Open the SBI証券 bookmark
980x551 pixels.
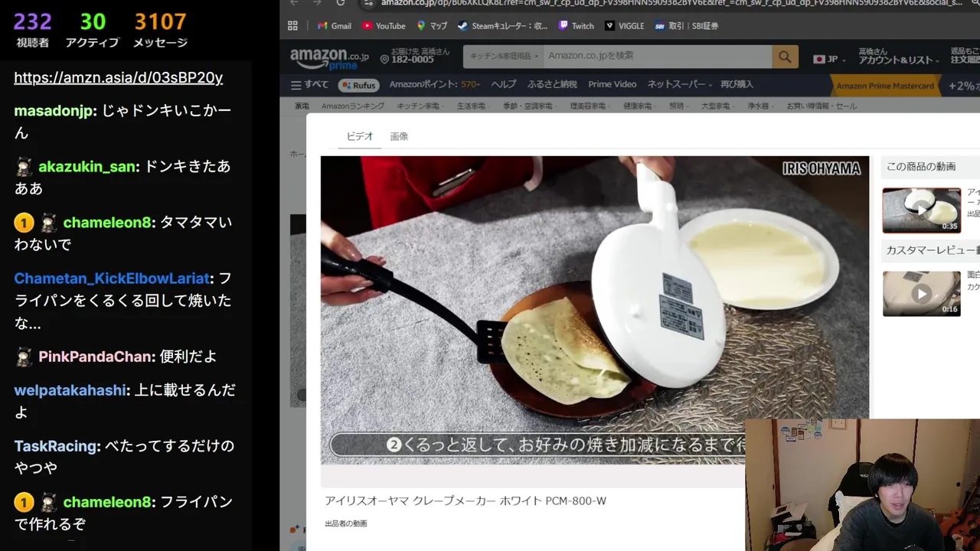tap(687, 26)
